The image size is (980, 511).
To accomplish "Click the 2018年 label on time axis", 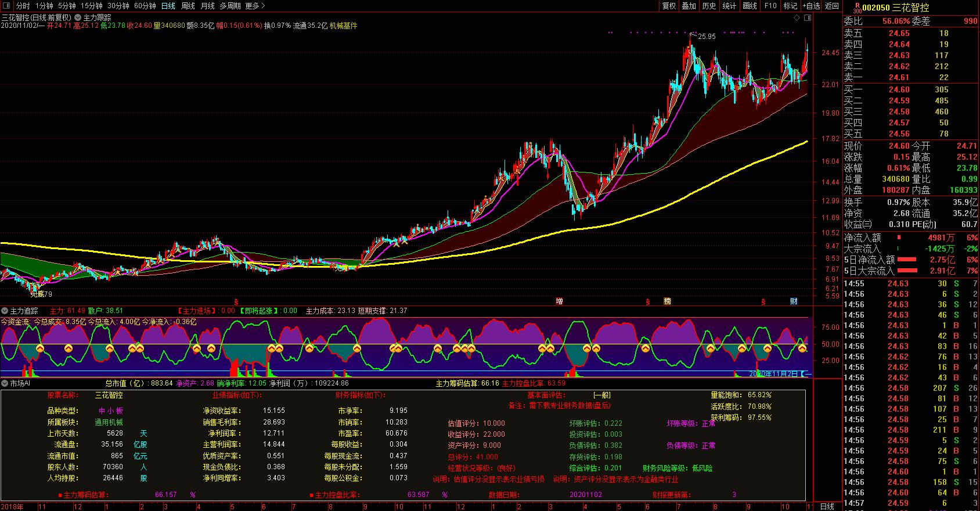I will pyautogui.click(x=12, y=506).
